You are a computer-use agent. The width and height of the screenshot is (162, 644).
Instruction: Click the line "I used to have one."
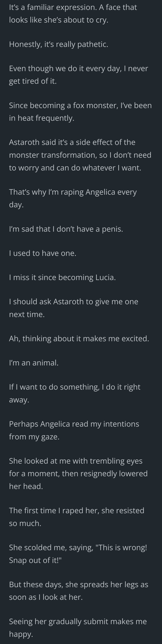point(42,253)
